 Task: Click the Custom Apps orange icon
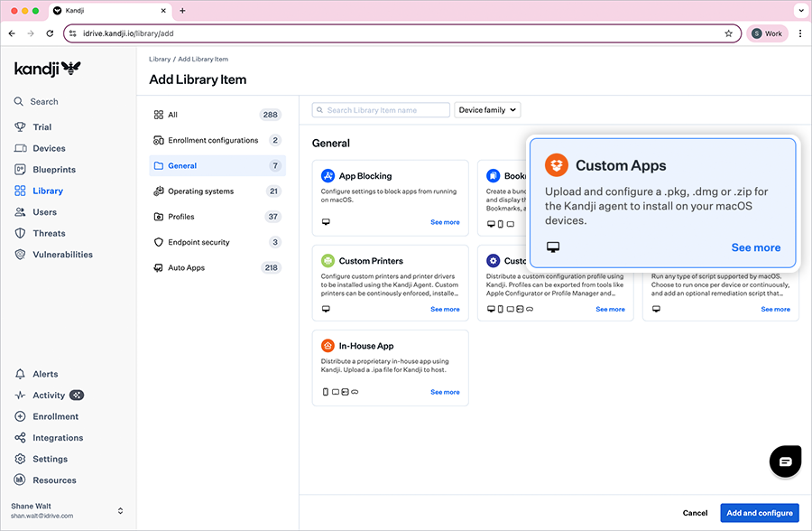(557, 165)
